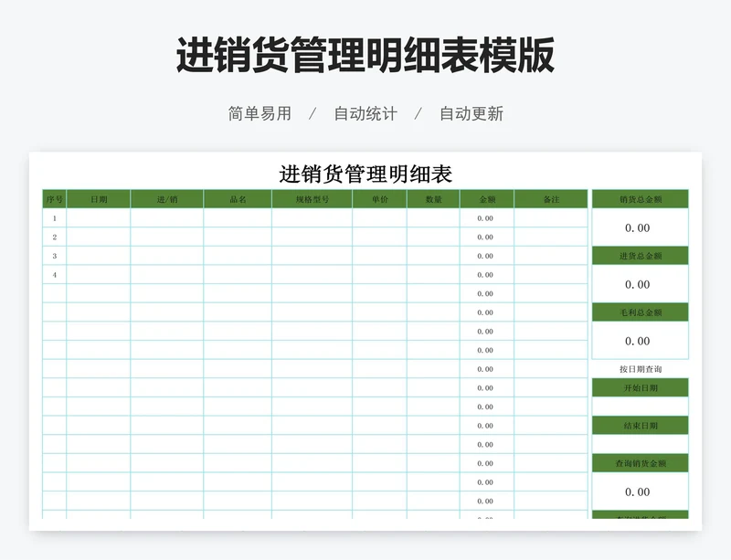
Task: Click the 金额 value 0.00 in row 4
Action: click(485, 275)
